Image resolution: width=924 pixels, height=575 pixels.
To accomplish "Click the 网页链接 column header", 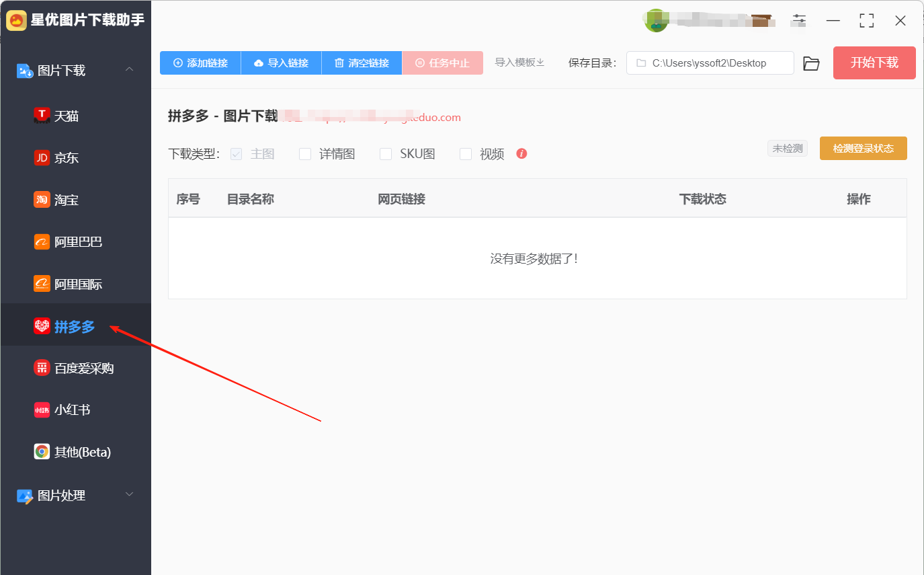I will 401,199.
